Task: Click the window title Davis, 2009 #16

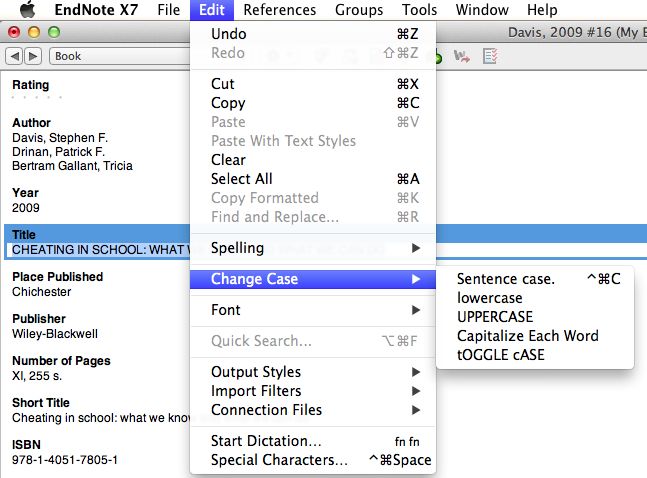Action: (560, 32)
